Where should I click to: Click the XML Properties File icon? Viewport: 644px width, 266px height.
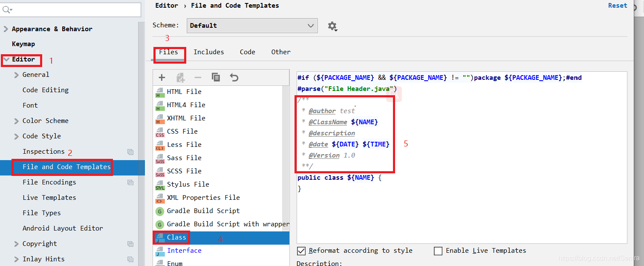point(160,198)
